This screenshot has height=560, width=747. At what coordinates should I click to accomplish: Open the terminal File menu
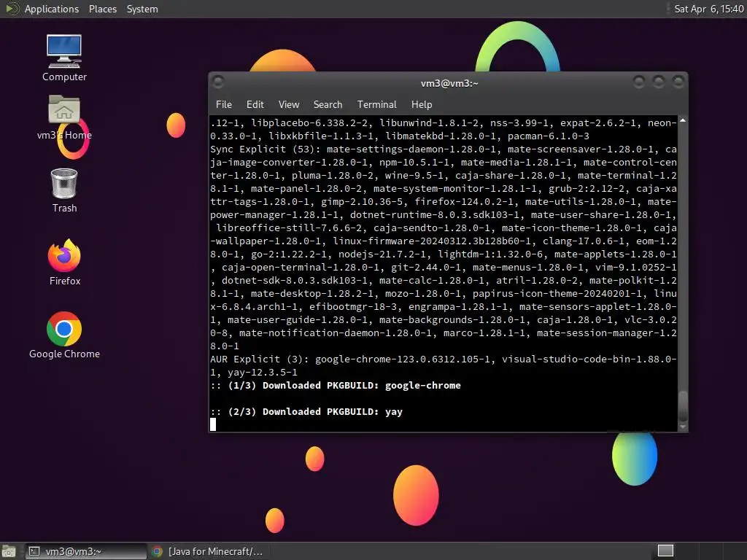coord(223,104)
